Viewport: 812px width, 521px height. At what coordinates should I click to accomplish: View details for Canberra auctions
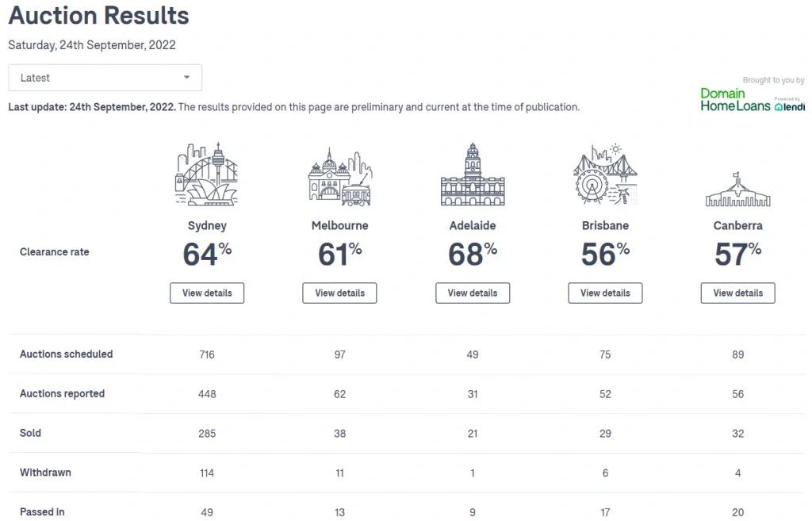(737, 293)
